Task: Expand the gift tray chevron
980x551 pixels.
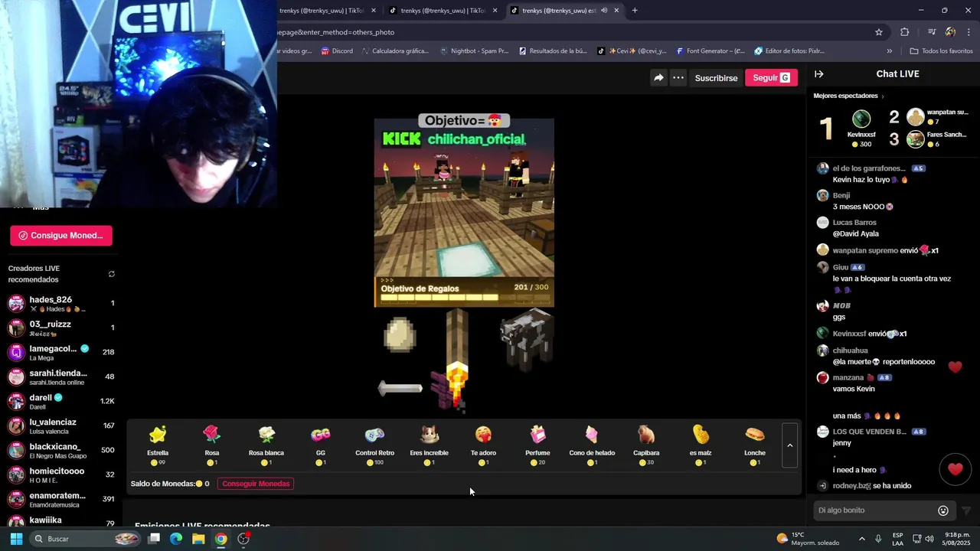Action: [x=789, y=445]
